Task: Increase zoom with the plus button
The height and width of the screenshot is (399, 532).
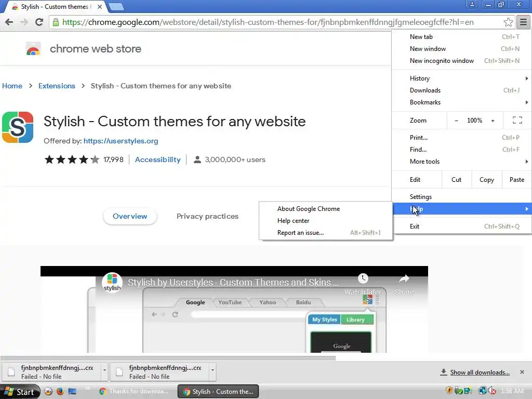Action: [x=493, y=121]
